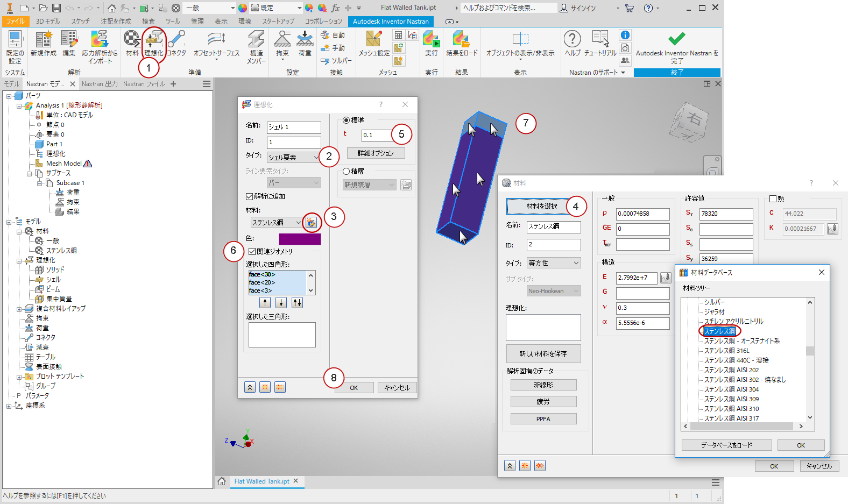Open the 材料 ステンレス鋼 dropdown
The height and width of the screenshot is (504, 848).
(277, 222)
